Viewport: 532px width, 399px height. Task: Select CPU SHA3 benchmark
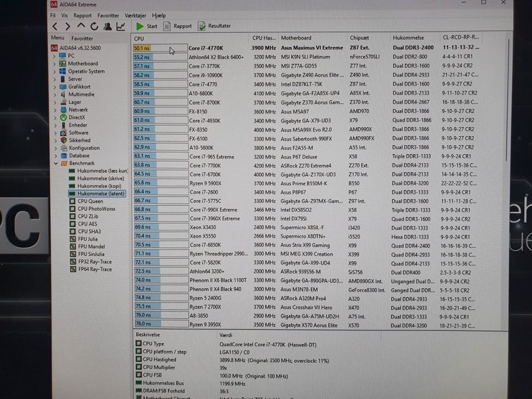(85, 232)
